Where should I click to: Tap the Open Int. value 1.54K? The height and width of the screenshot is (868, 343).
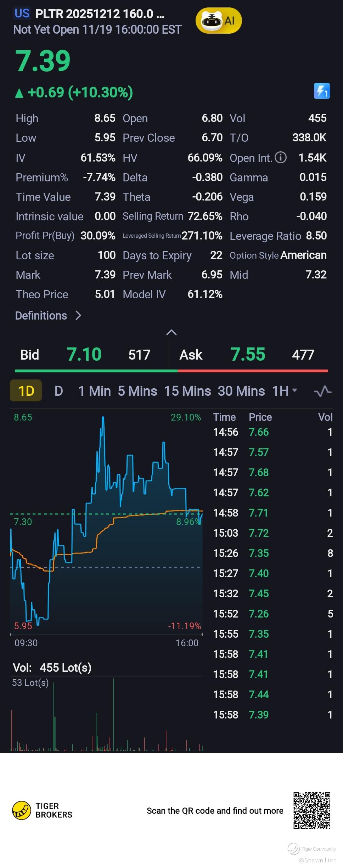coord(313,158)
